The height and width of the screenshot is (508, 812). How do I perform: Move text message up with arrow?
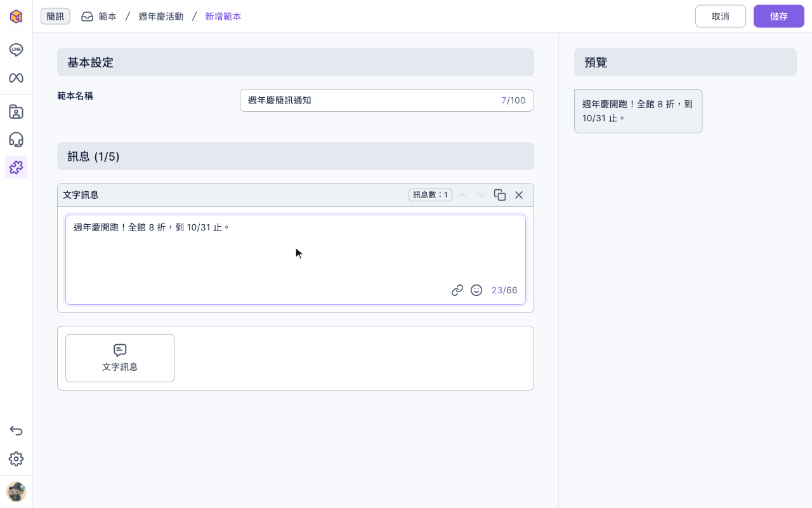coord(462,195)
